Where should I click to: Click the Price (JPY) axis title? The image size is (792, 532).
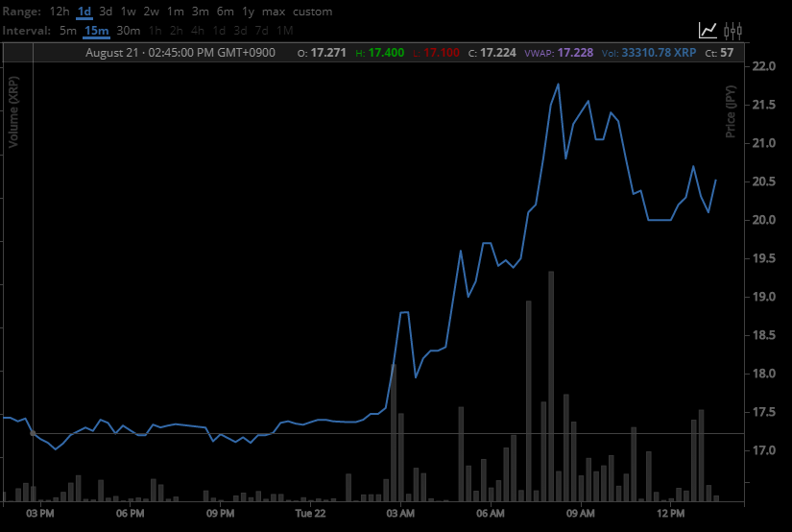coord(731,111)
